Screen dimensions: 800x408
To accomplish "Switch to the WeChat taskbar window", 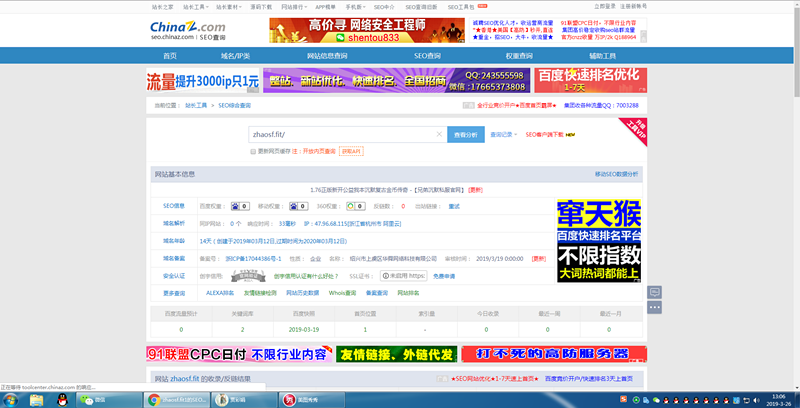I will coord(107,400).
